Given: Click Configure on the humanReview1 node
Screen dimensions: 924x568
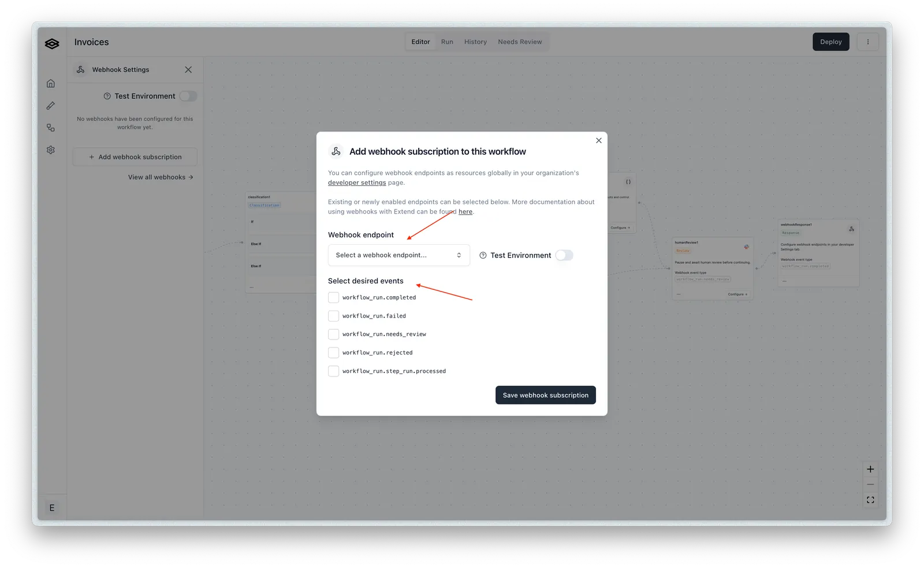Looking at the screenshot, I should click(x=737, y=294).
